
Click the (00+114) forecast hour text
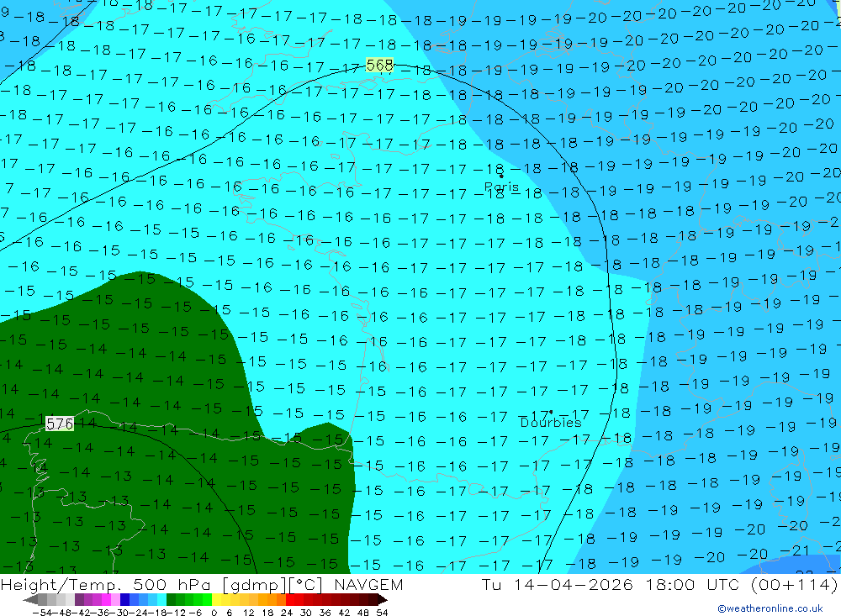click(x=795, y=585)
